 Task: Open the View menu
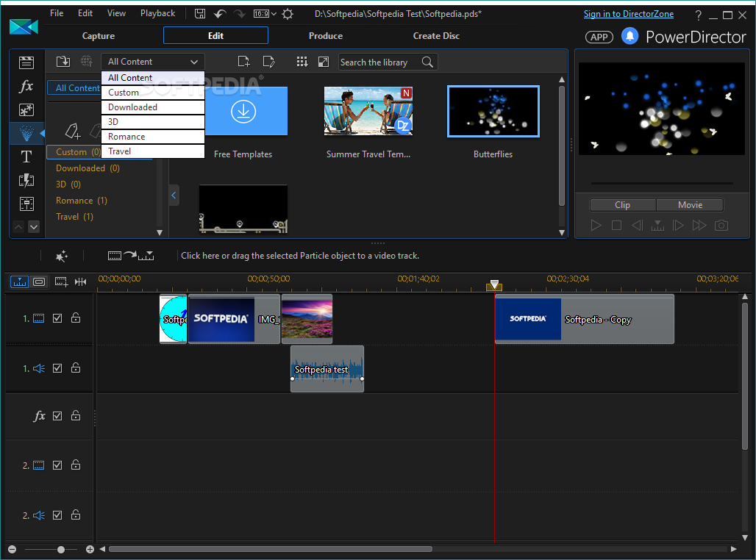(116, 13)
